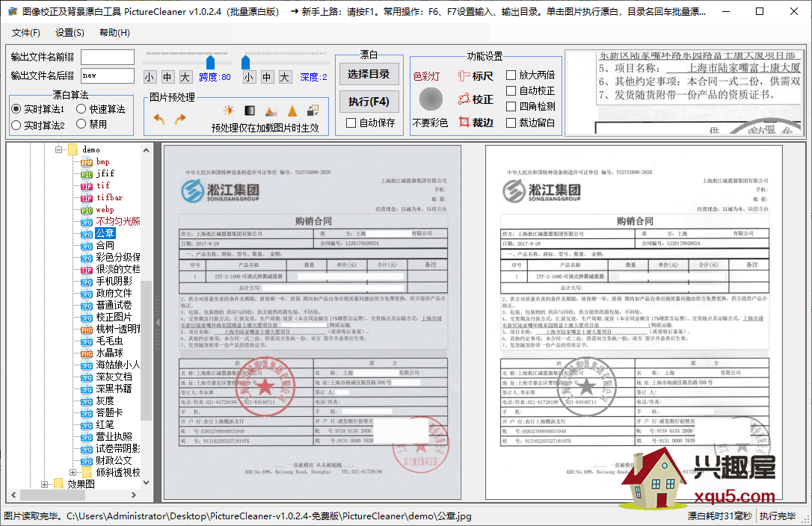This screenshot has height=526, width=812.
Task: Open the tif sample file
Action: coord(103,185)
